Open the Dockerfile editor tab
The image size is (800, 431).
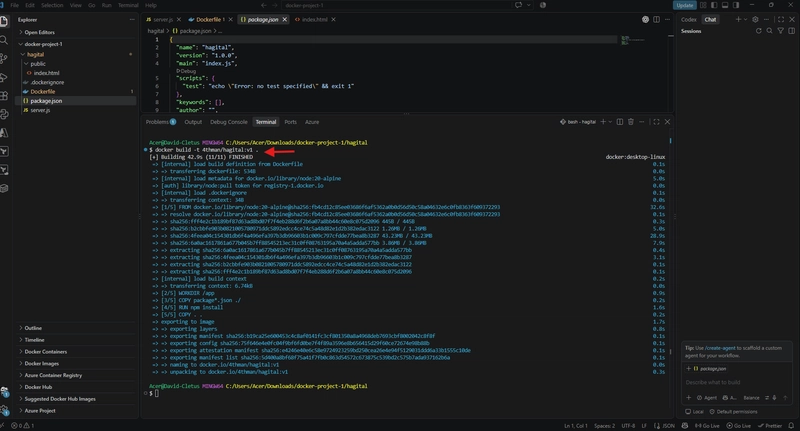click(x=208, y=19)
